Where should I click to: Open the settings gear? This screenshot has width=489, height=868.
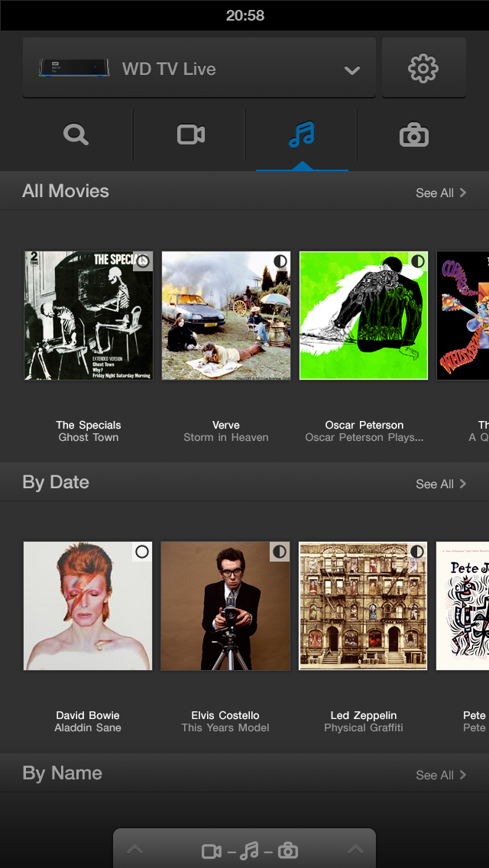[x=424, y=67]
